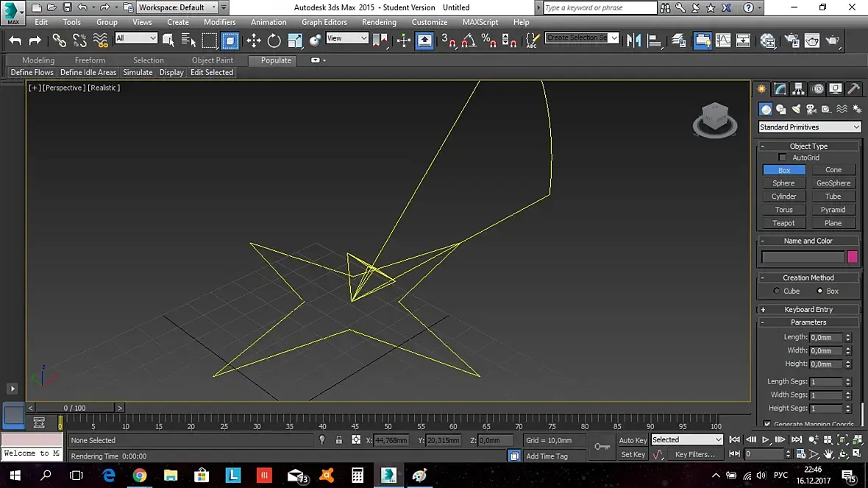
Task: Open the Modify panel tab icon
Action: [780, 89]
